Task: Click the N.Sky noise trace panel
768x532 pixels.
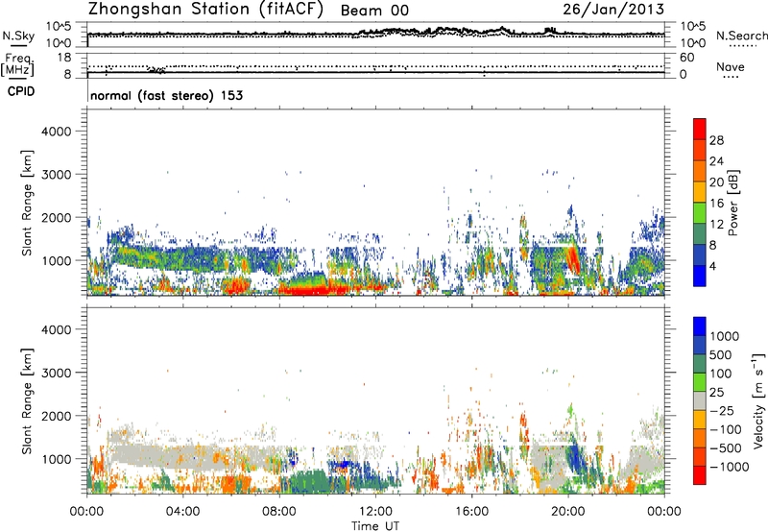Action: pyautogui.click(x=375, y=35)
